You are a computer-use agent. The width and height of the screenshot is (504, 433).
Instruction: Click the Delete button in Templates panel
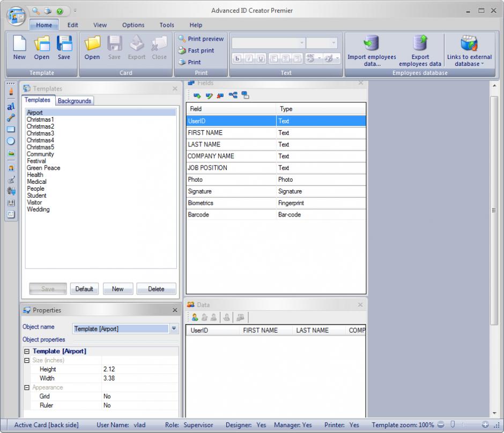click(x=156, y=289)
